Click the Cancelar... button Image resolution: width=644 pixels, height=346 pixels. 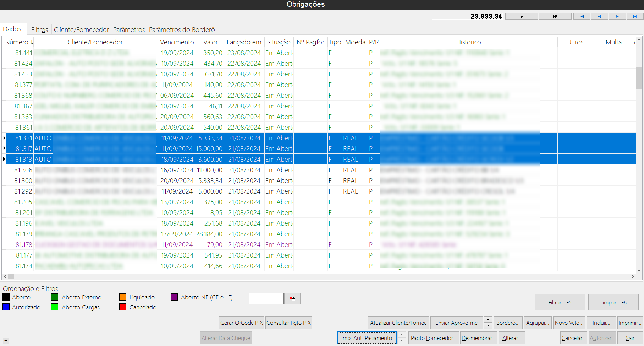(573, 338)
